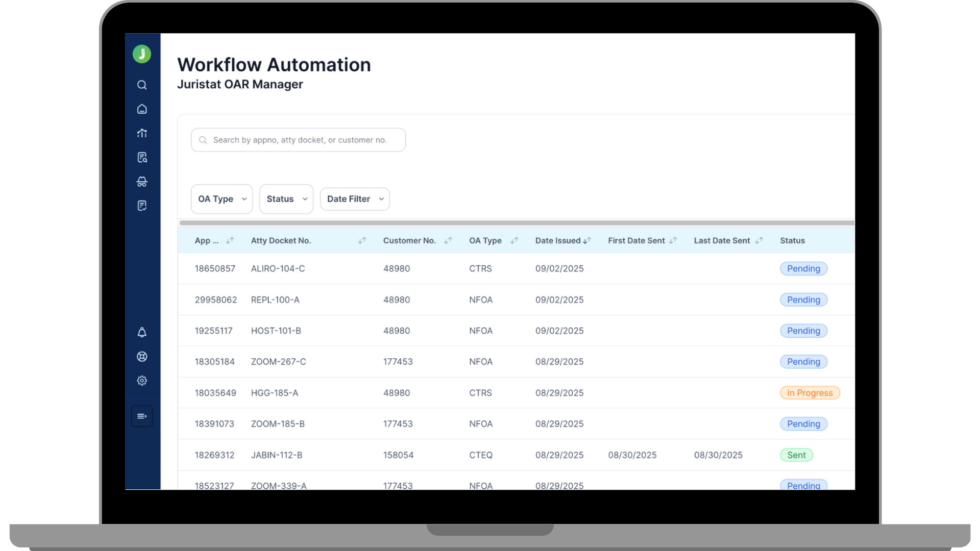Click the green Sent status badge
This screenshot has width=980, height=551.
(x=796, y=455)
